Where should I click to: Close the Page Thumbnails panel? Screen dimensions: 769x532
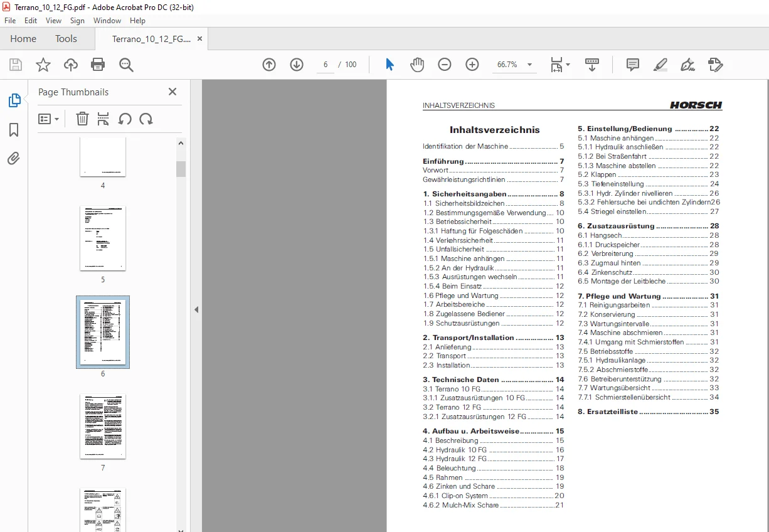pyautogui.click(x=172, y=92)
